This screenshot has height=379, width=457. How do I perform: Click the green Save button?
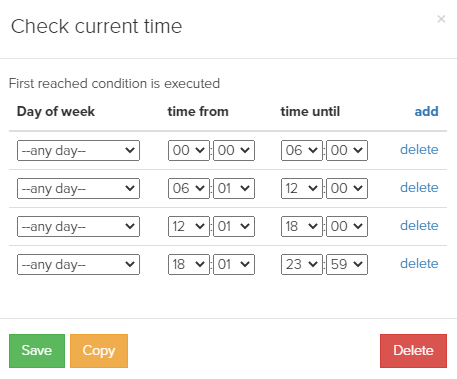coord(37,351)
